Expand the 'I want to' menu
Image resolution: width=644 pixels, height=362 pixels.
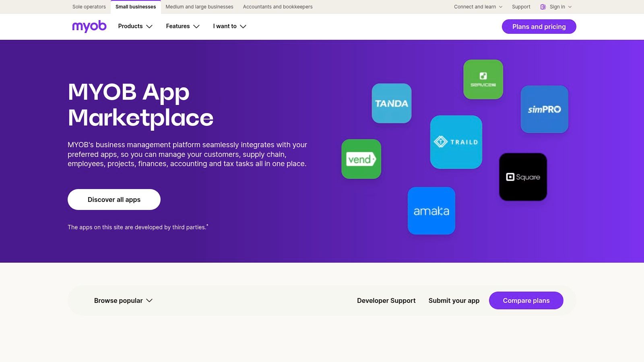tap(229, 26)
